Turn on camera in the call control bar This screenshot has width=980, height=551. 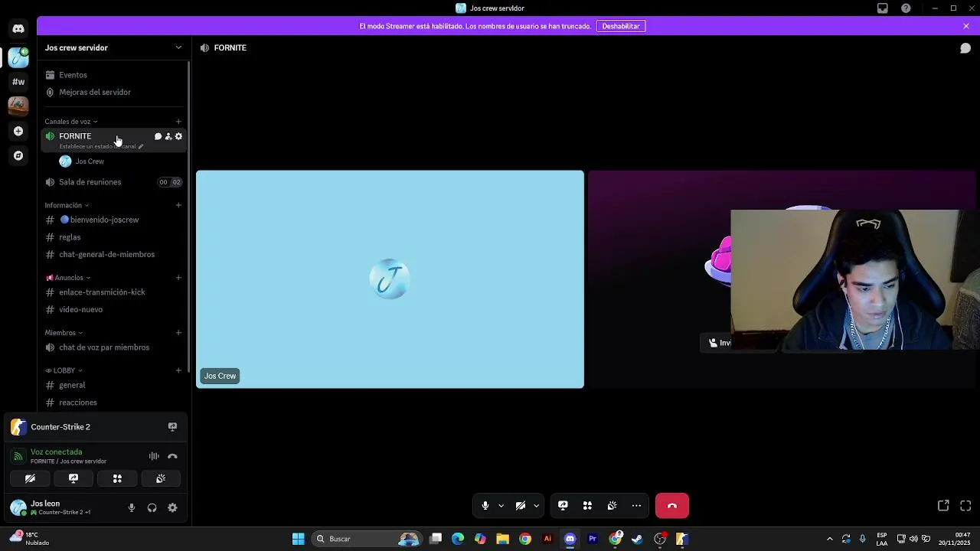(x=521, y=506)
